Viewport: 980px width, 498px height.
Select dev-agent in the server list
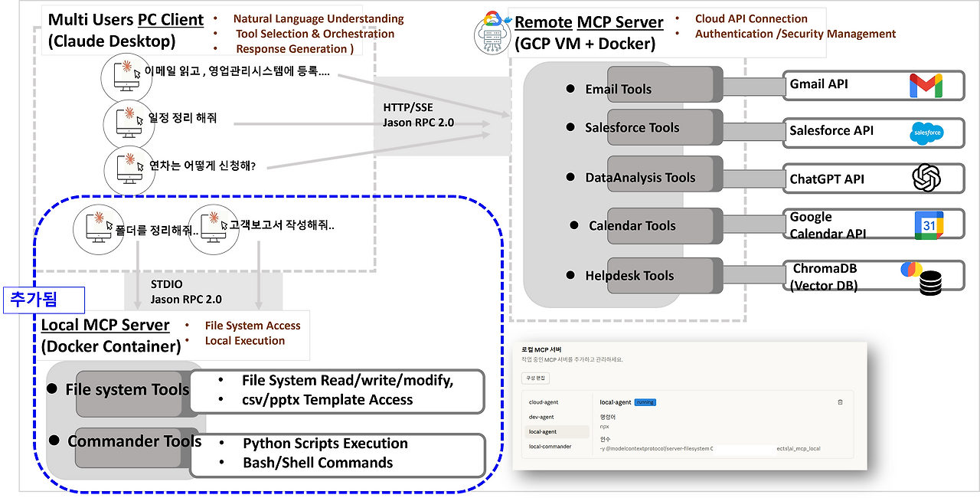541,417
